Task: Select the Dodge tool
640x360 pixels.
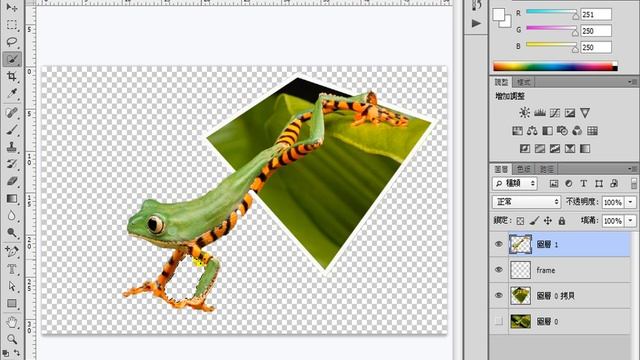Action: tap(12, 233)
